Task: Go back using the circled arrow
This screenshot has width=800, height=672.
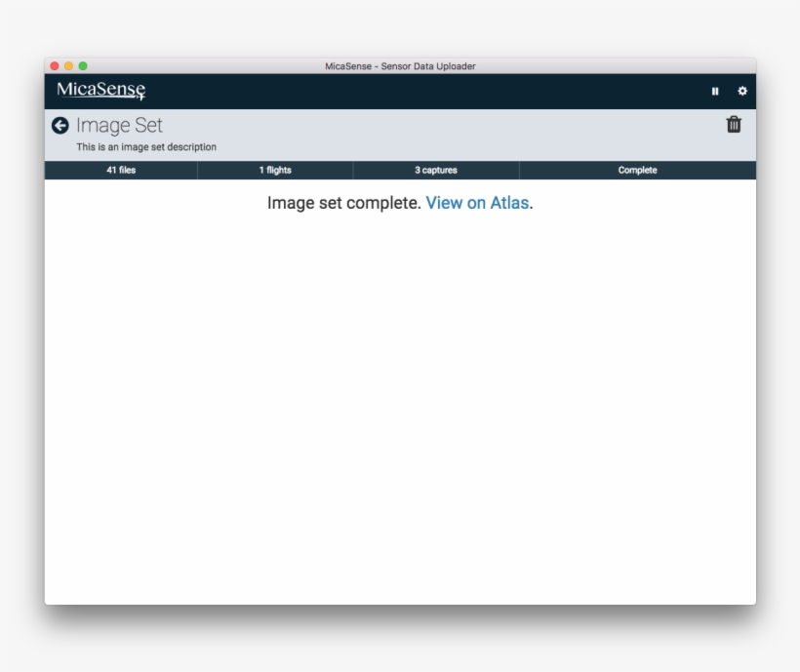Action: [60, 126]
